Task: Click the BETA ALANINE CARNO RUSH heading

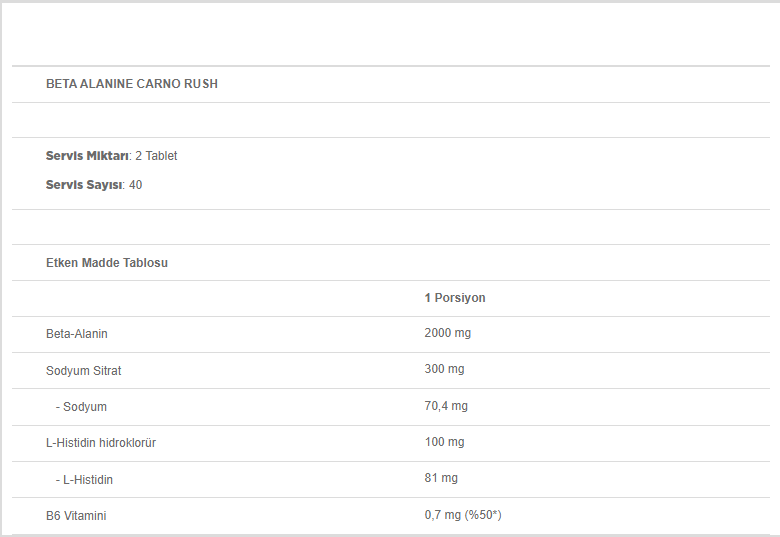Action: pos(132,84)
